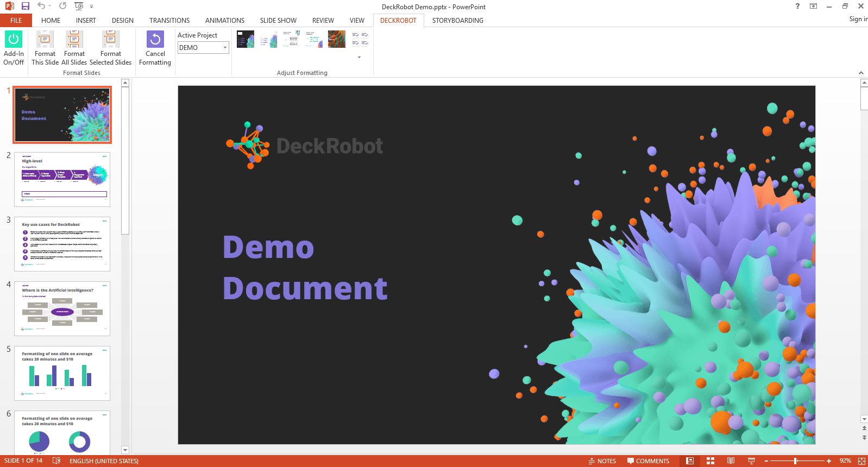Collapse the ribbon using the chevron arrow

[x=861, y=73]
